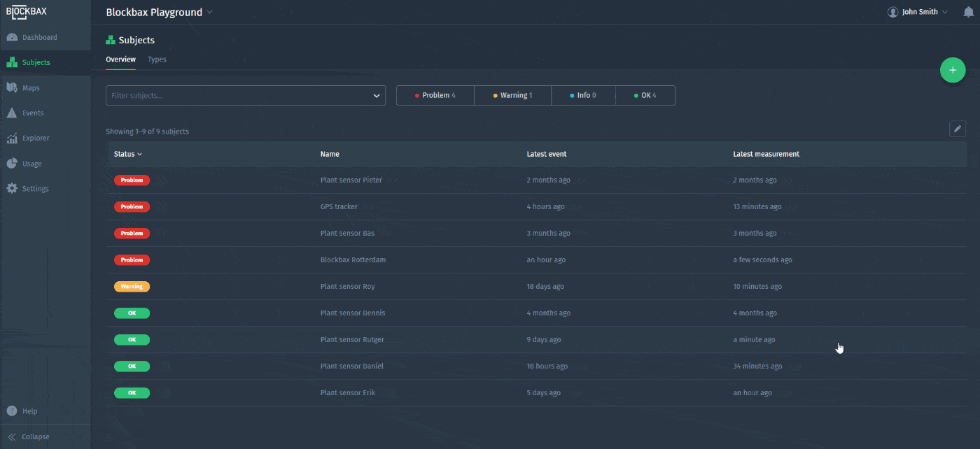Toggle the Problem status filter
Screen dimensions: 980x449
[435, 95]
